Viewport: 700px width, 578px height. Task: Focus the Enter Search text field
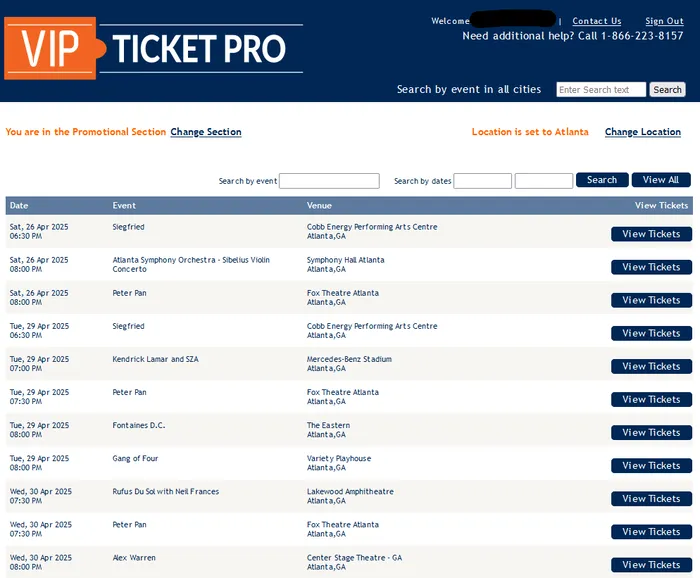[601, 90]
